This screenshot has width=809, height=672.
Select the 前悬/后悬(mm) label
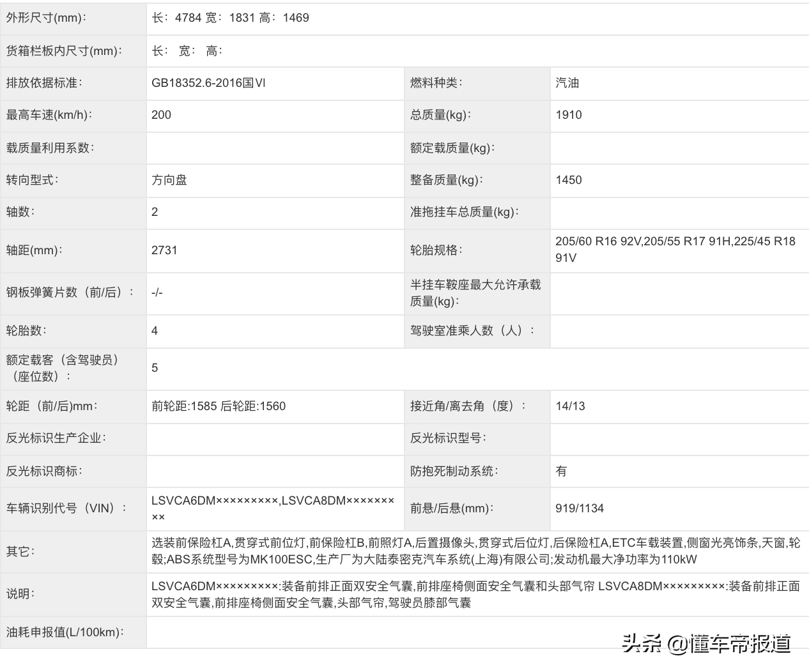(452, 508)
